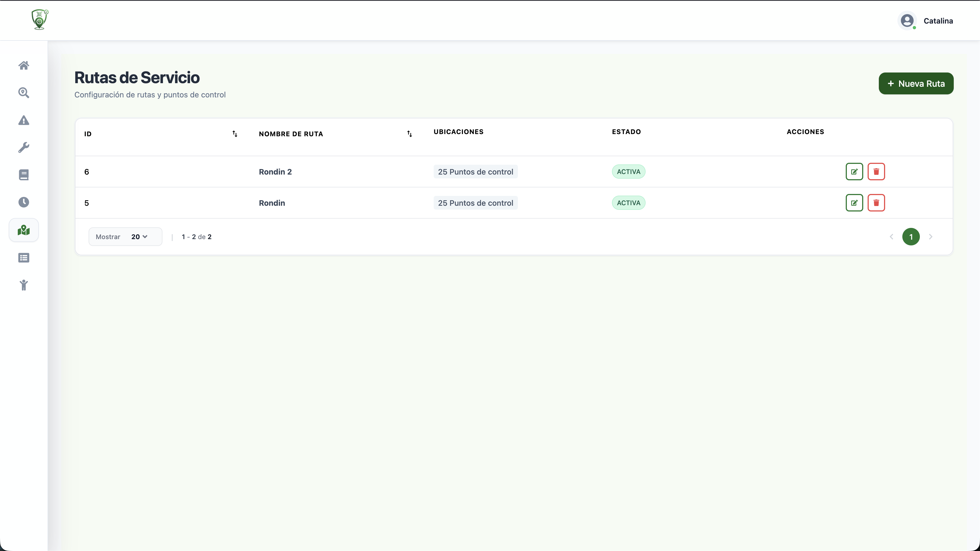Viewport: 980px width, 551px height.
Task: Edit the Rondin route with ID 5
Action: (x=854, y=203)
